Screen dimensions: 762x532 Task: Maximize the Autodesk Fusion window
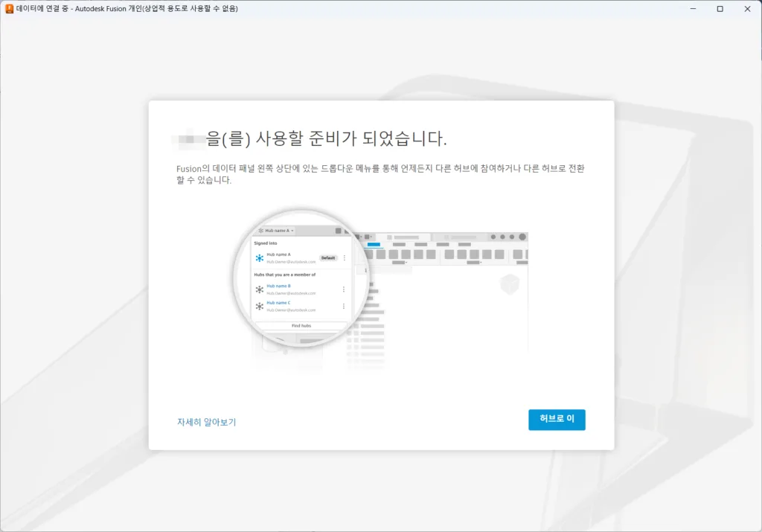pos(720,9)
